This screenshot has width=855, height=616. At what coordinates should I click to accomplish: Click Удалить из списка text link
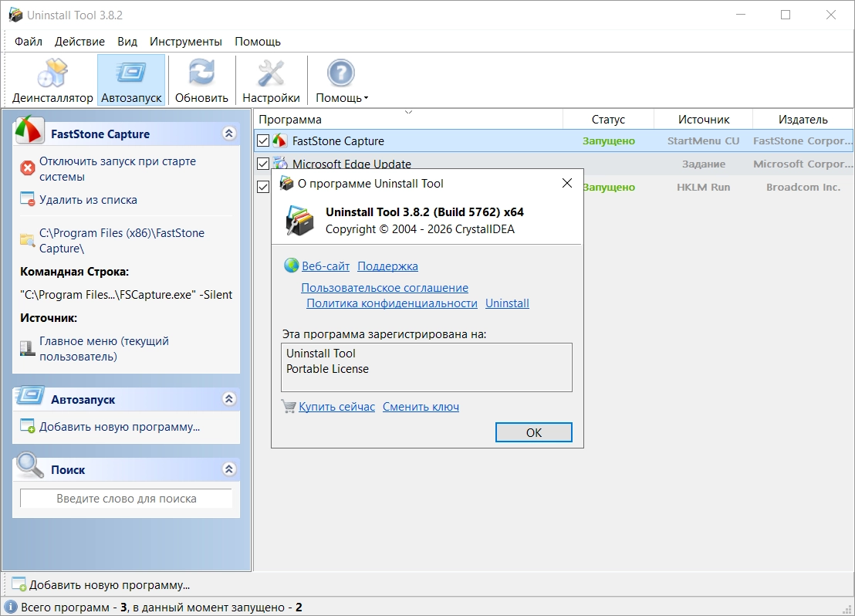point(88,200)
